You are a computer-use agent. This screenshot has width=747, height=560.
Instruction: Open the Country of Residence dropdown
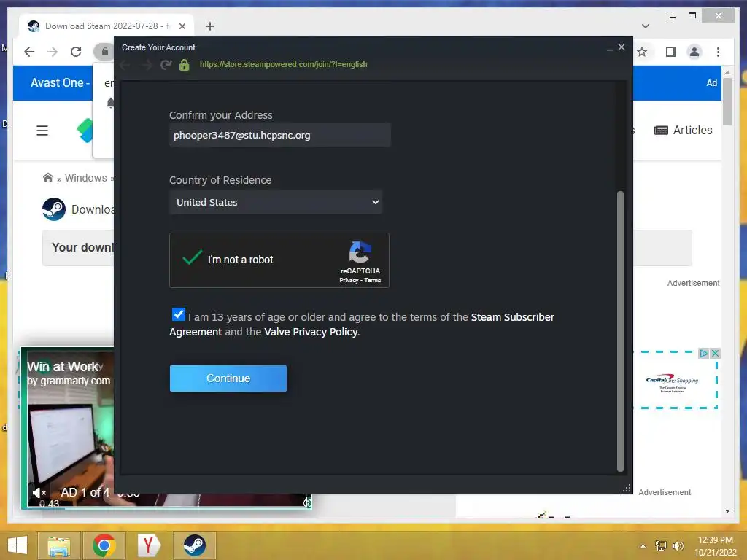point(275,202)
